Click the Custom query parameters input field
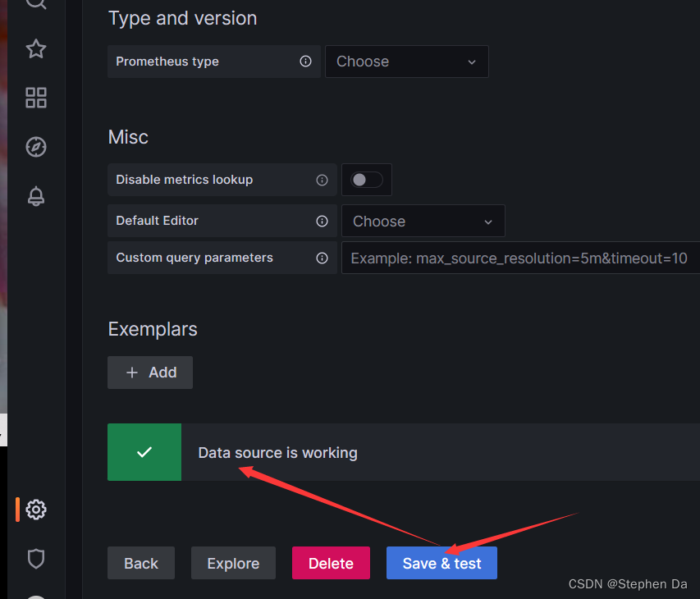The width and height of the screenshot is (700, 599). [520, 258]
